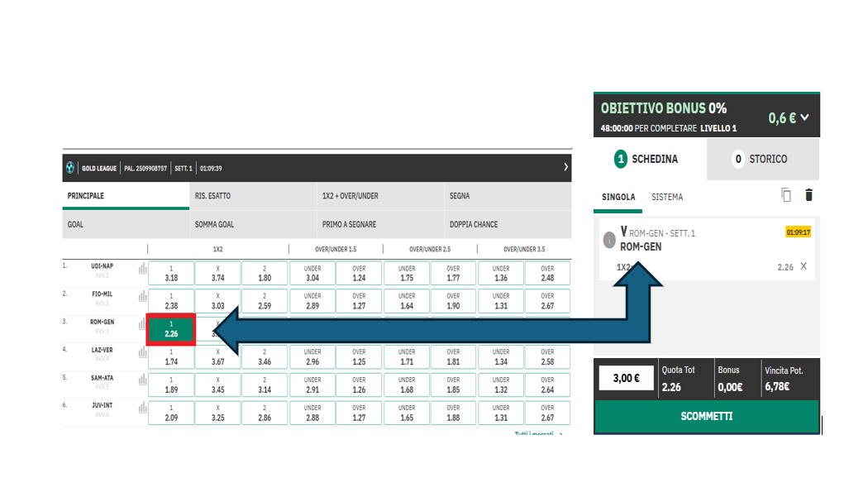Click the info icon on ROM-GEN bet
The image size is (868, 497).
609,241
